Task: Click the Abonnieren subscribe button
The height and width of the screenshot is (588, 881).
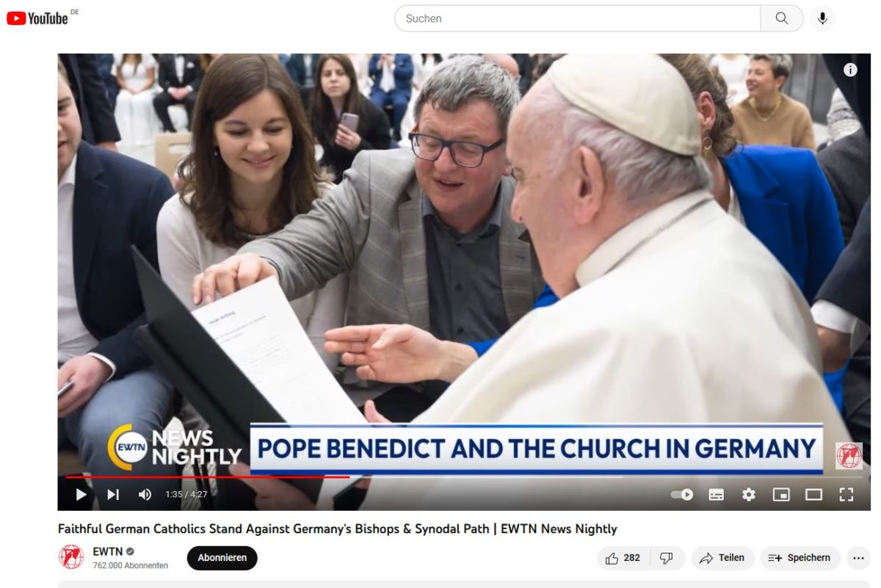Action: point(222,558)
